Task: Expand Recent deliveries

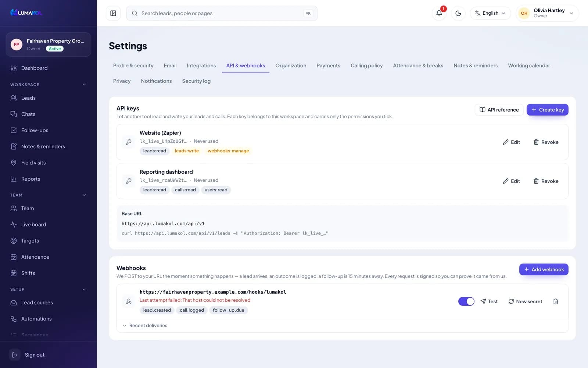Action: (145, 326)
